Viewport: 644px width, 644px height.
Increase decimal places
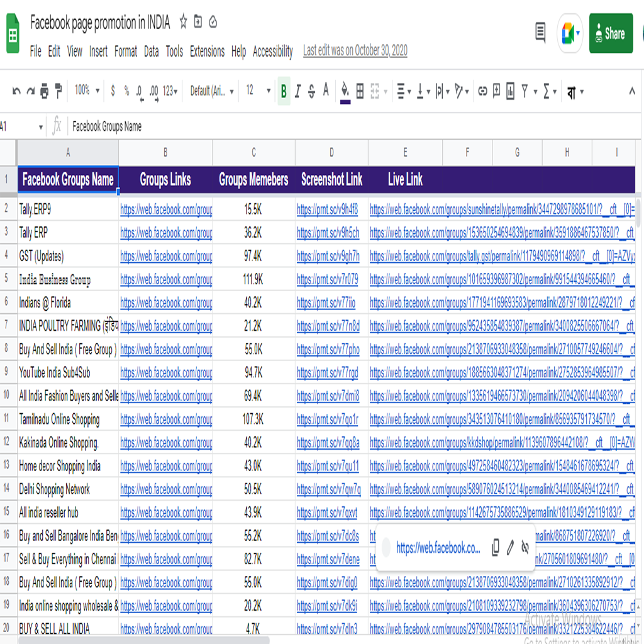154,92
